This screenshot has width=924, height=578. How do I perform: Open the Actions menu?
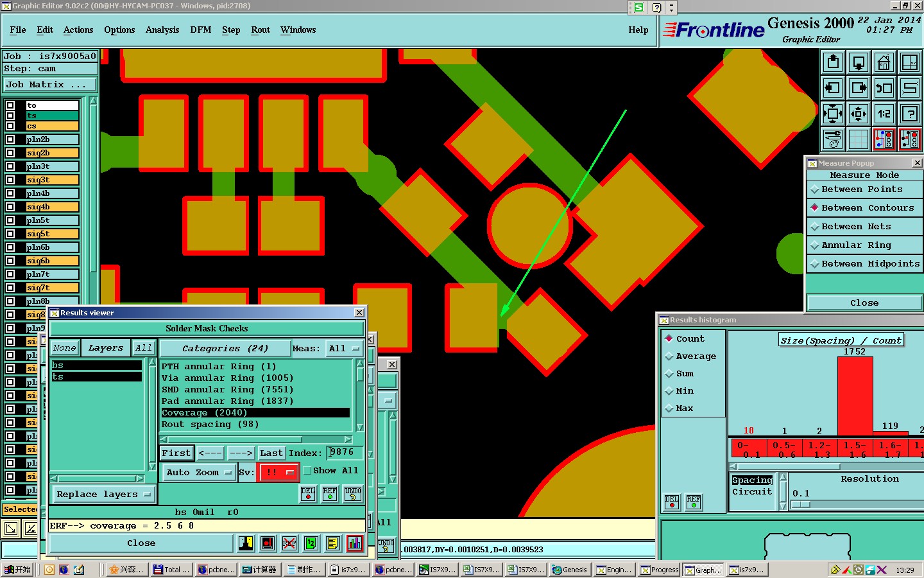point(78,30)
